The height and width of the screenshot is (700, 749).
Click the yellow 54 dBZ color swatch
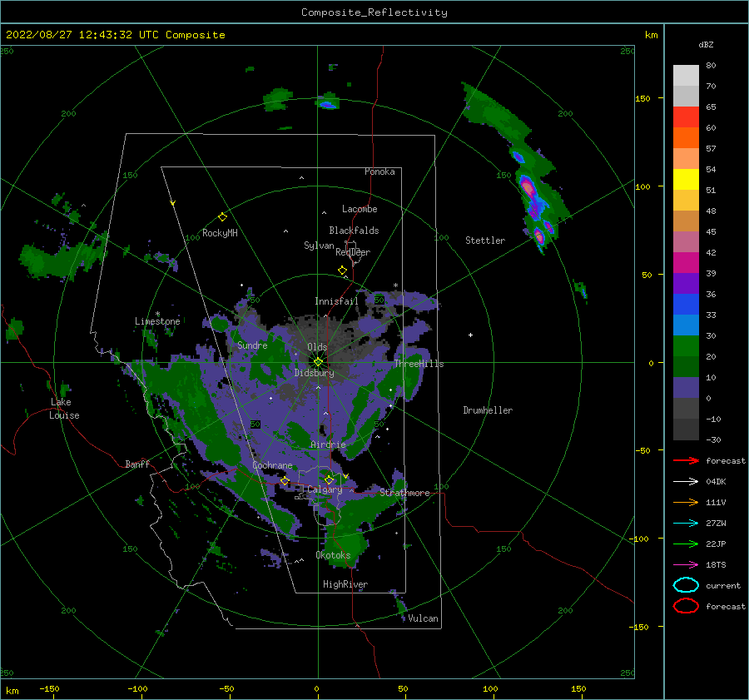point(686,179)
